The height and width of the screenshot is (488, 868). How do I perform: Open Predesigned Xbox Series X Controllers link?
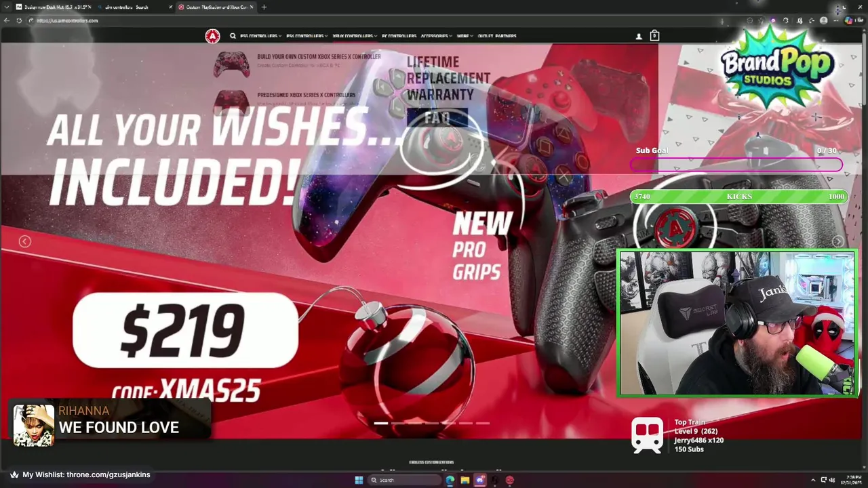[x=307, y=95]
